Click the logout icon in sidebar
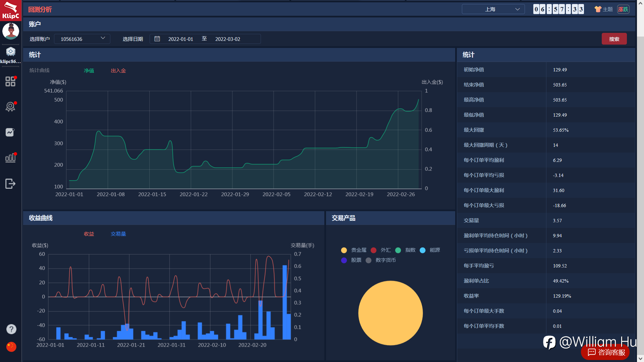644x362 pixels. pyautogui.click(x=10, y=184)
